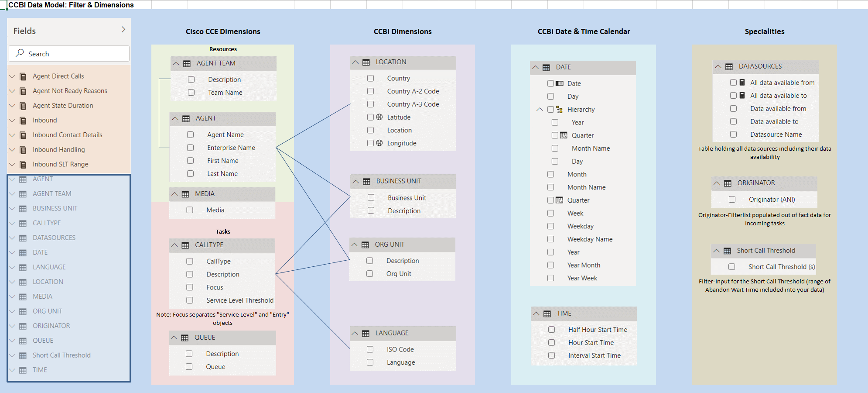Check the Service Level Threshold checkbox
Viewport: 868px width, 393px height.
click(x=189, y=300)
